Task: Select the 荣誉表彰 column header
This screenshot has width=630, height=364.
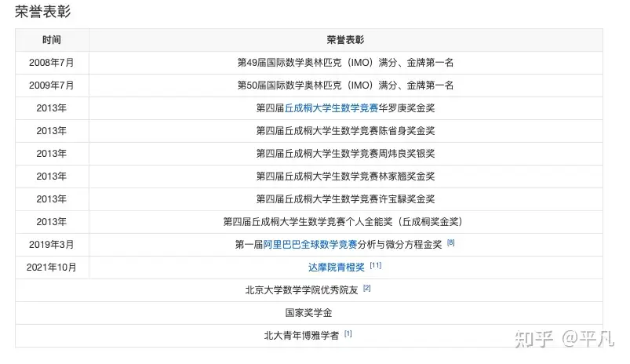Action: pyautogui.click(x=345, y=40)
